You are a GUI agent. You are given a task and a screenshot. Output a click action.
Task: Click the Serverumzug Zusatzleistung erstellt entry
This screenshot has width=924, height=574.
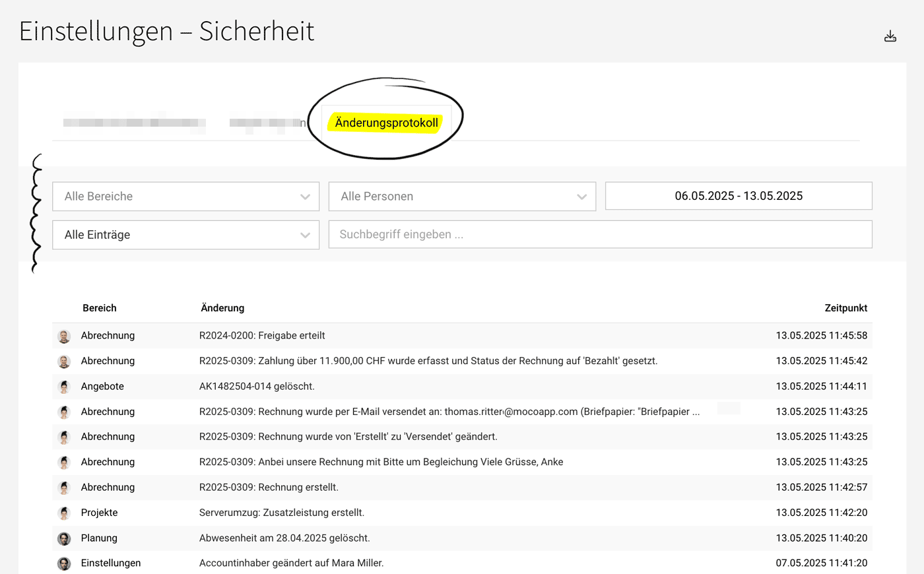click(282, 513)
